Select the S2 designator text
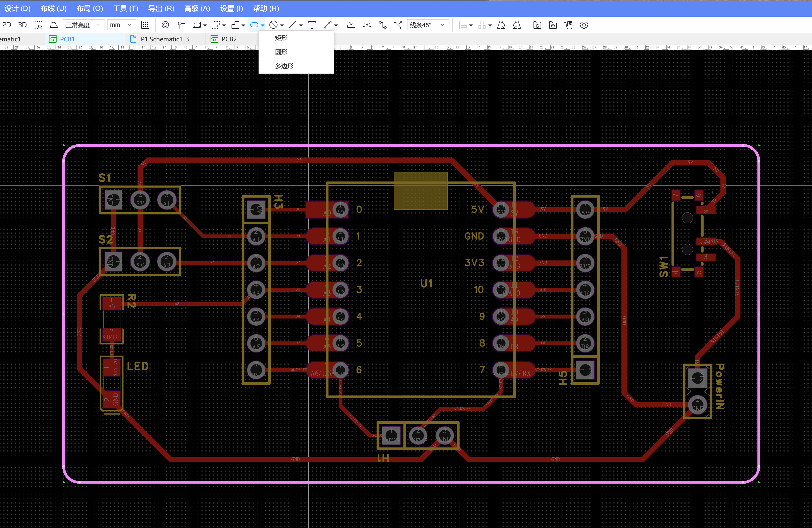Image resolution: width=812 pixels, height=528 pixels. (x=106, y=239)
